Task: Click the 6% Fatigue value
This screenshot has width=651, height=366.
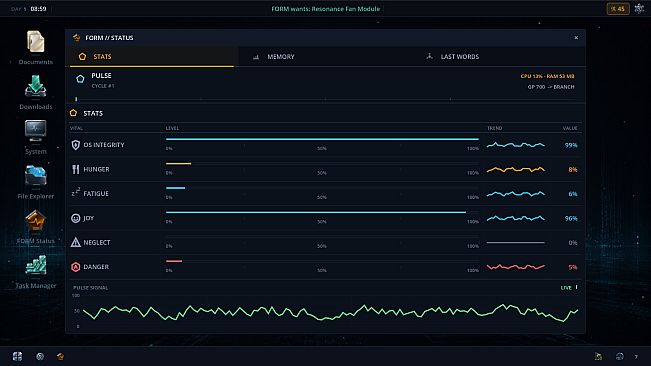Action: click(x=573, y=194)
